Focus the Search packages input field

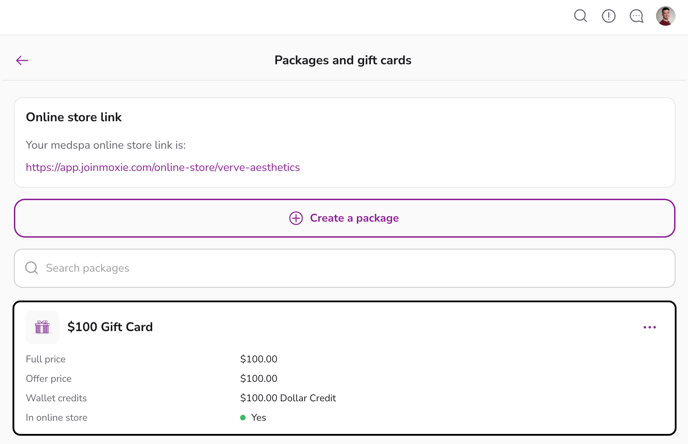click(350, 268)
